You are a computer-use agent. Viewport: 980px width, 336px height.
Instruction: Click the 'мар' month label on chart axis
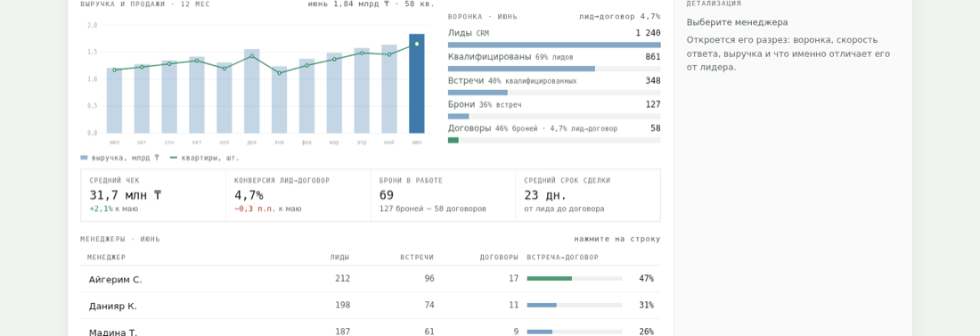click(334, 143)
